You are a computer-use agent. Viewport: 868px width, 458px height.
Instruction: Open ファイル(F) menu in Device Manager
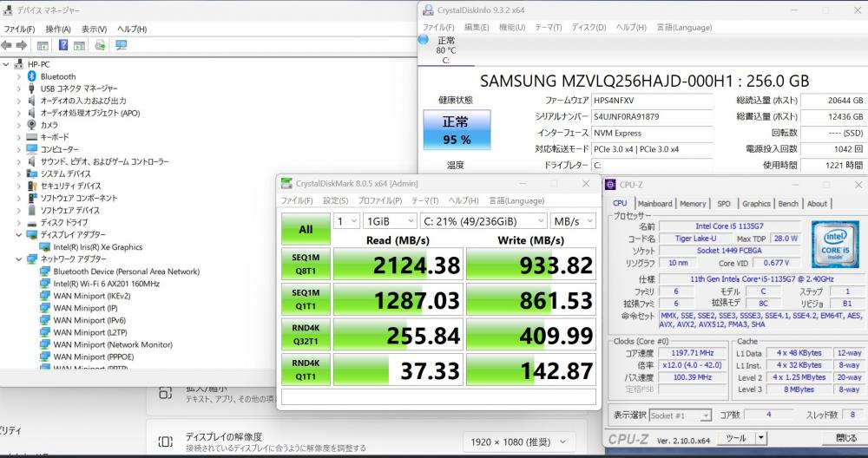tap(19, 29)
